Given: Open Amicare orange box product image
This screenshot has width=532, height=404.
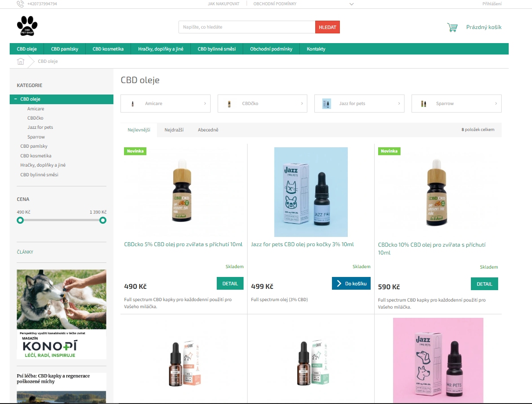Looking at the screenshot, I should click(x=183, y=363).
